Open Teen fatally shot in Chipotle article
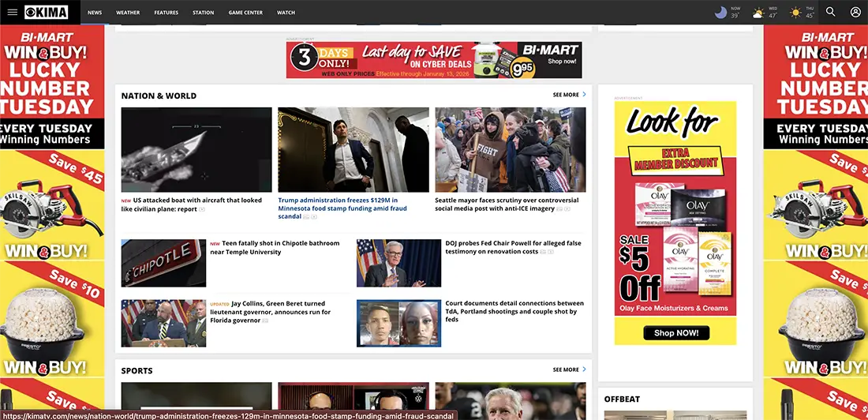 point(275,248)
